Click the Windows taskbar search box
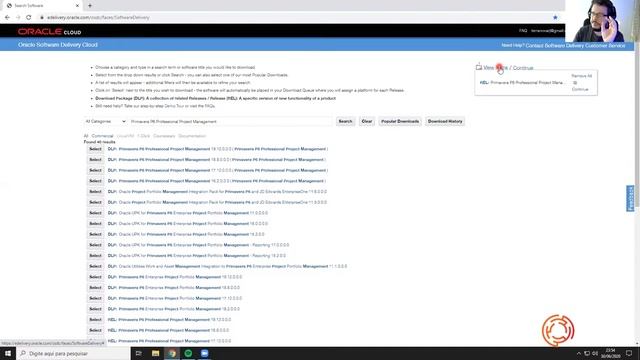 coord(73,353)
